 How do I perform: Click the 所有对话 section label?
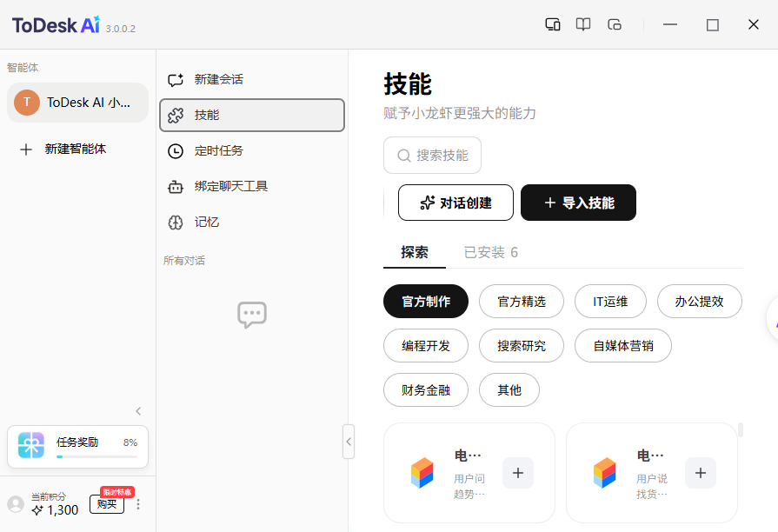coord(184,261)
